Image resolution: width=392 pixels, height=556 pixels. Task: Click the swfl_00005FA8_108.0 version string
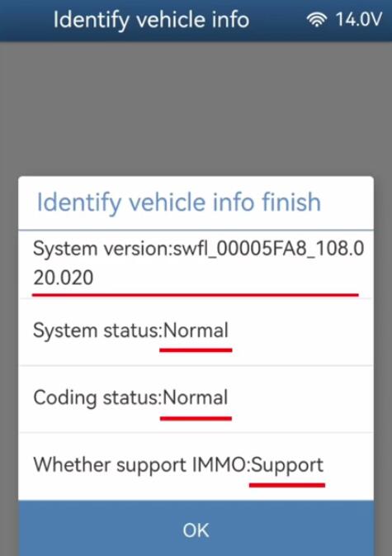268,248
